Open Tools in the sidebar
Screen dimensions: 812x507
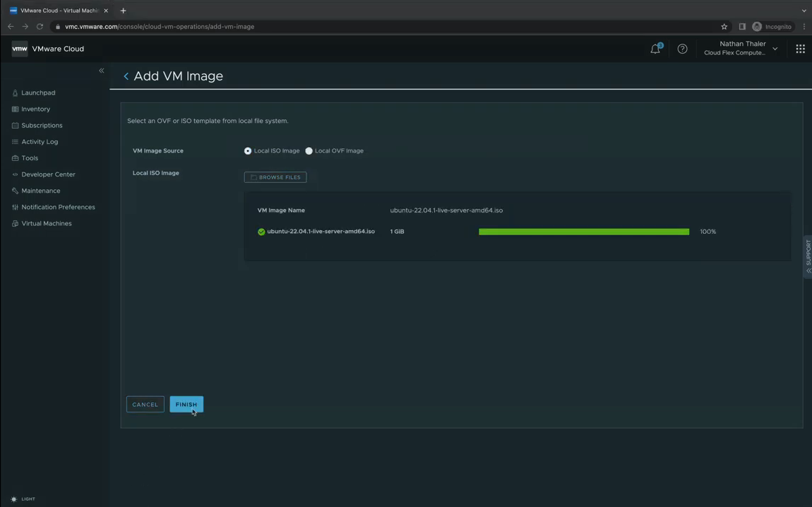click(30, 158)
